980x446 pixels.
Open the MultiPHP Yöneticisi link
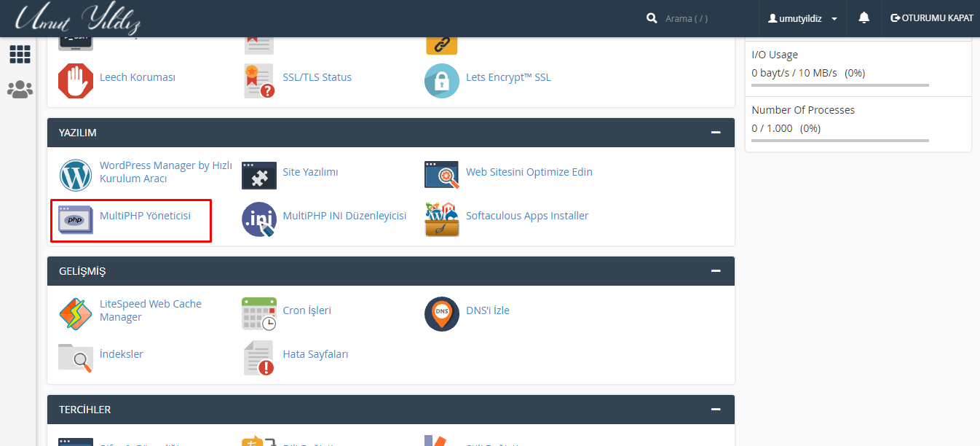(145, 216)
